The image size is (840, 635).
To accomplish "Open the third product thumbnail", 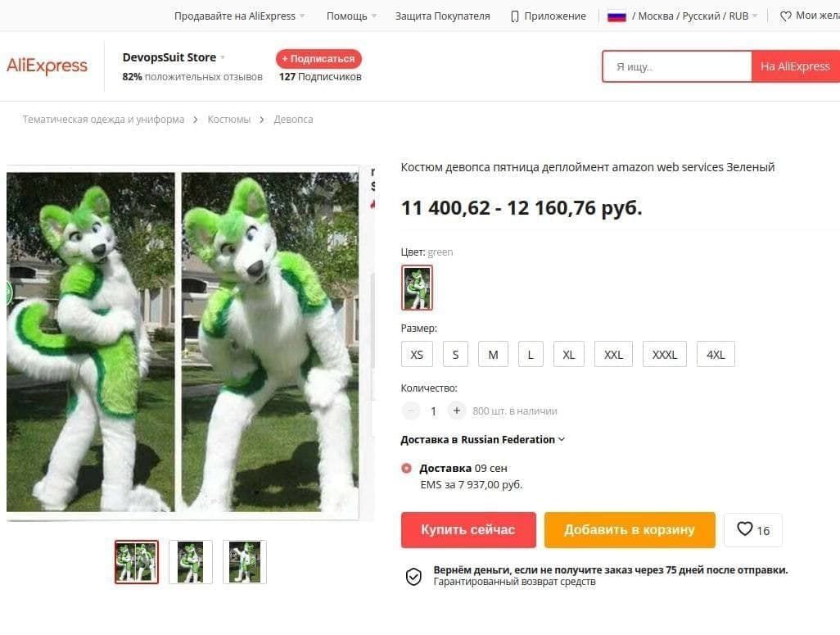I will coord(244,562).
